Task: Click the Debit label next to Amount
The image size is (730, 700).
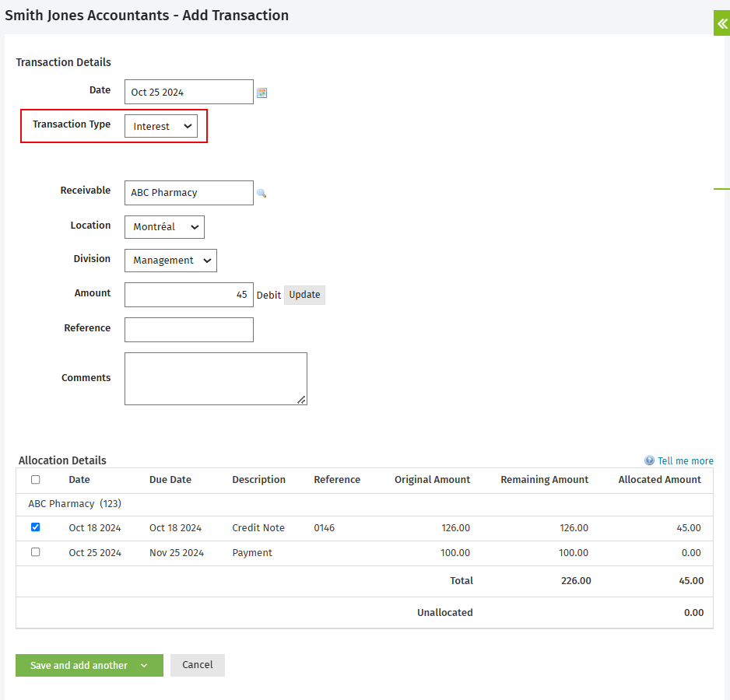Action: pos(268,295)
